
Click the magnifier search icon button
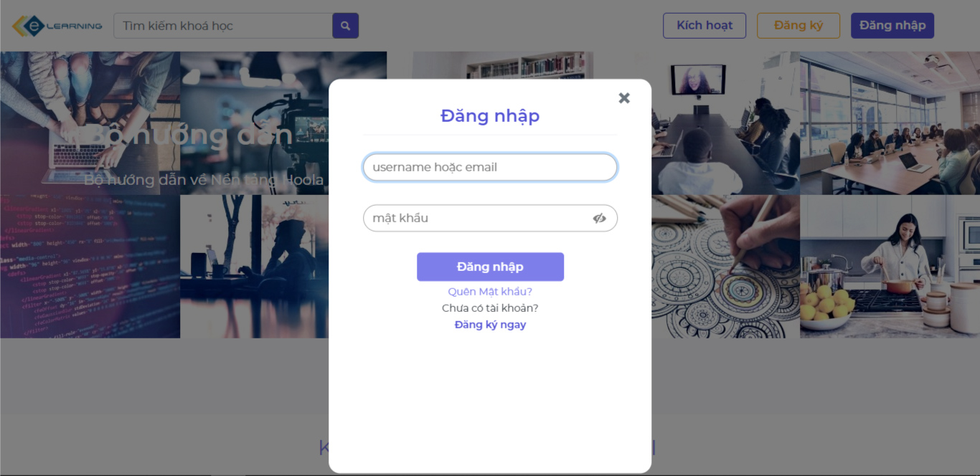coord(345,26)
